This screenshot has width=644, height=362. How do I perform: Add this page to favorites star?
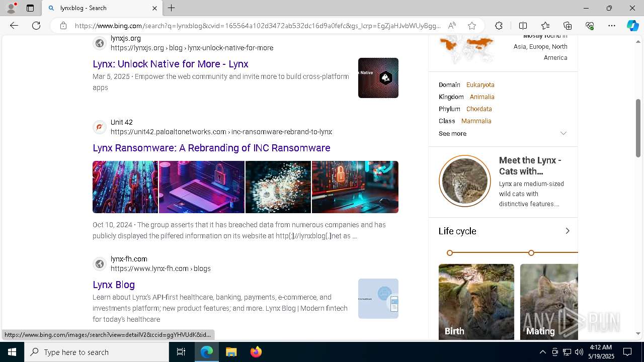472,26
